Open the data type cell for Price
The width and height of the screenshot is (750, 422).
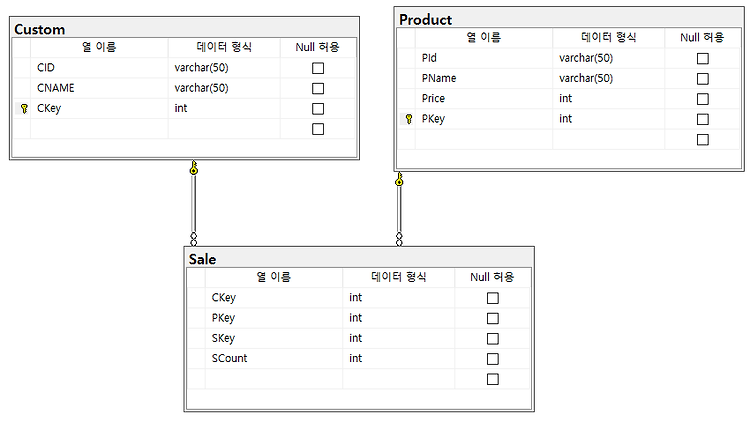608,99
